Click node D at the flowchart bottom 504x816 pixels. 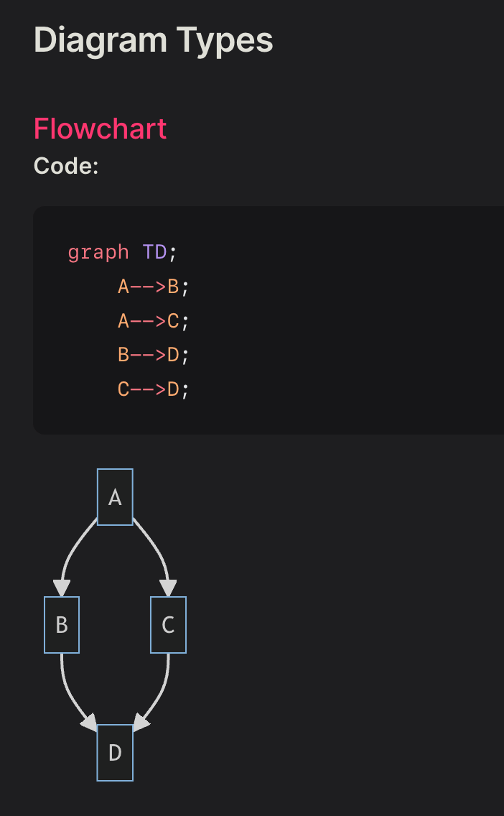pos(115,753)
